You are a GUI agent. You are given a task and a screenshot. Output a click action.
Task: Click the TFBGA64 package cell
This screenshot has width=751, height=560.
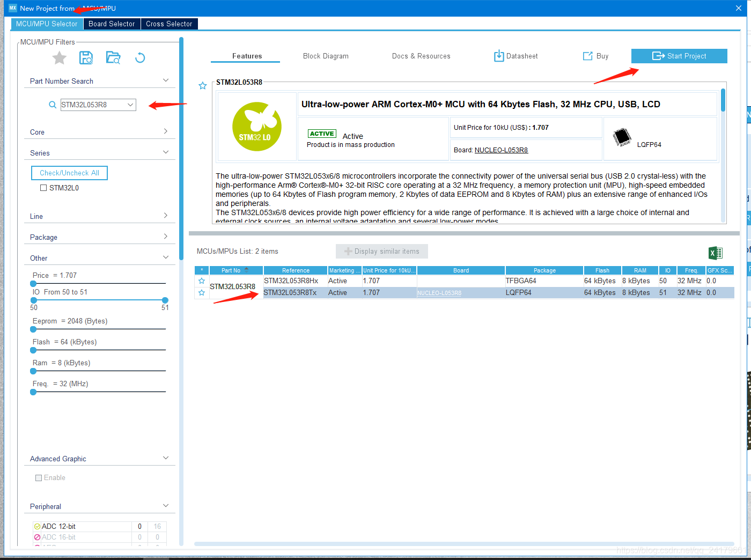click(x=544, y=281)
